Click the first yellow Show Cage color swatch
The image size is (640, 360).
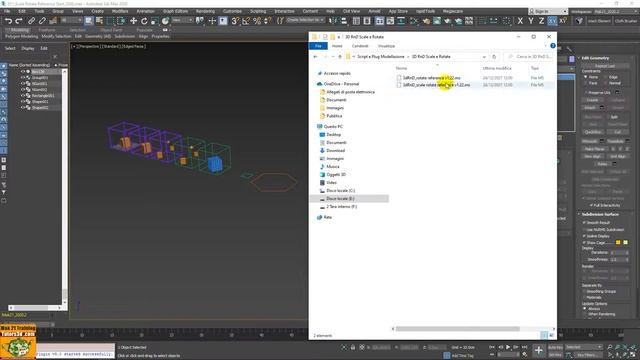(618, 243)
